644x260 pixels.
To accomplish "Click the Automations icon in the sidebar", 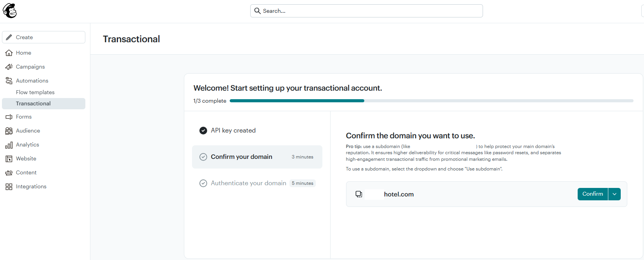I will (x=9, y=81).
